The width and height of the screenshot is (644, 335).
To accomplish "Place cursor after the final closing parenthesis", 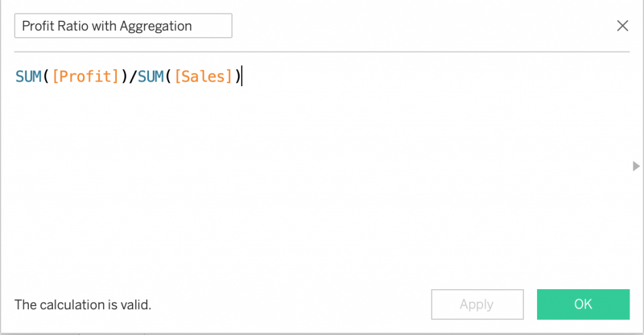I will (241, 77).
